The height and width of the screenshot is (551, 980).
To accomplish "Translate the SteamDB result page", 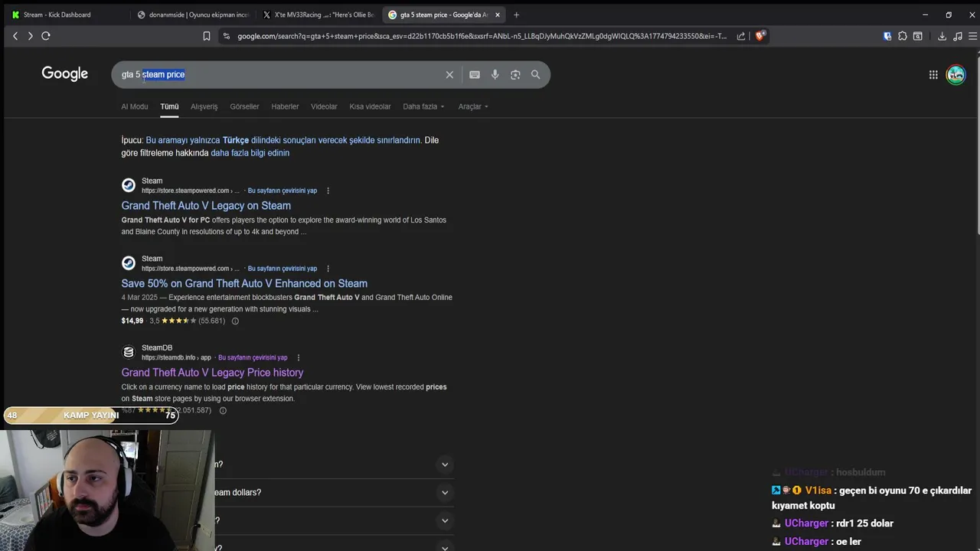I will point(253,357).
